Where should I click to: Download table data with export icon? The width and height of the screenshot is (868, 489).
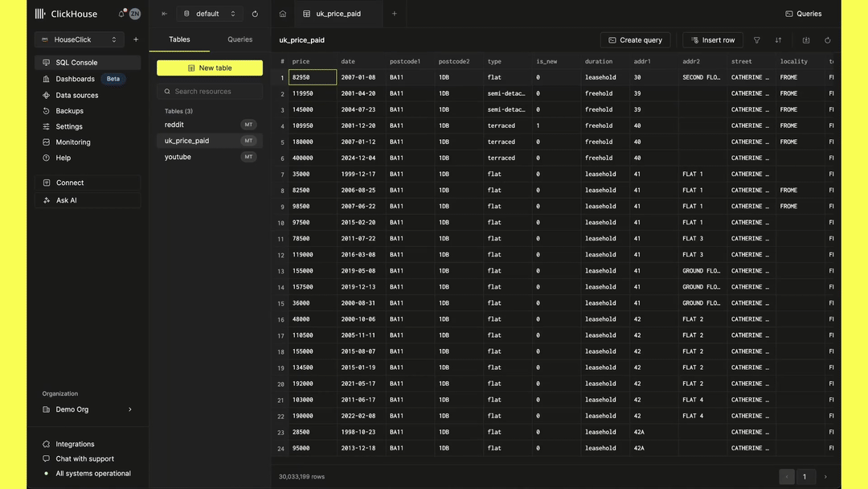806,40
